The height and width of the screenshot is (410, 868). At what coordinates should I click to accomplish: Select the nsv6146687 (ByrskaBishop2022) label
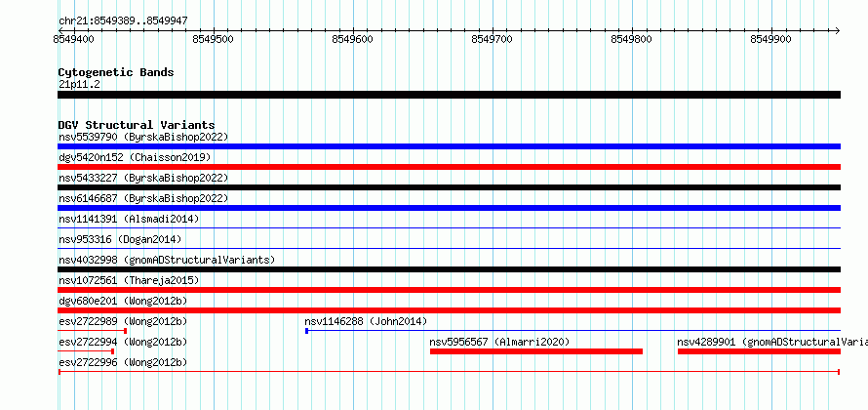point(143,198)
